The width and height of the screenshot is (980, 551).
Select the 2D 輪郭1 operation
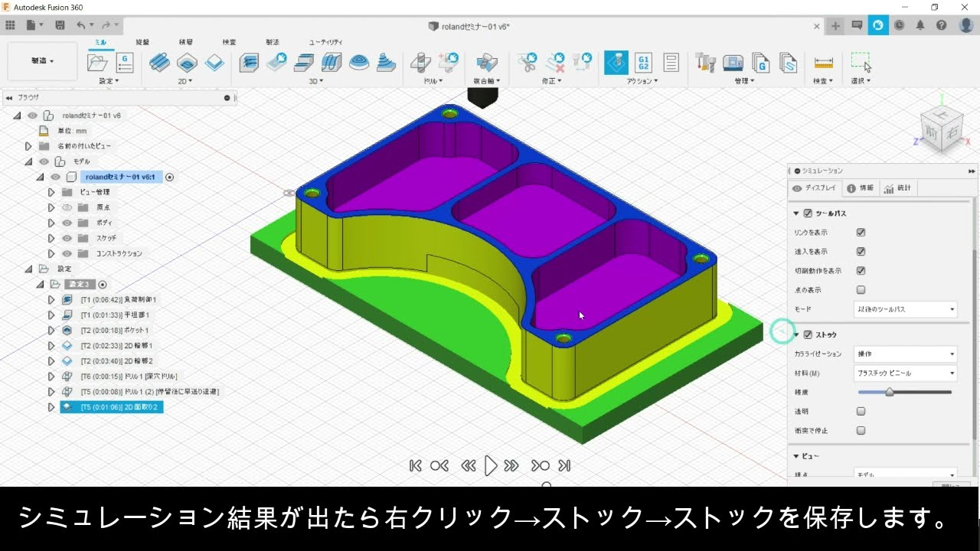[x=117, y=345]
